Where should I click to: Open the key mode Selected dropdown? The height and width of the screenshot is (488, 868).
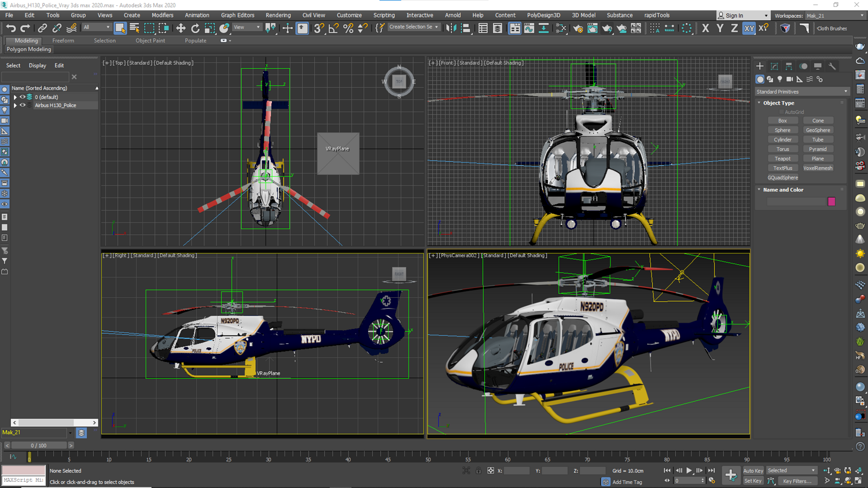(x=791, y=471)
